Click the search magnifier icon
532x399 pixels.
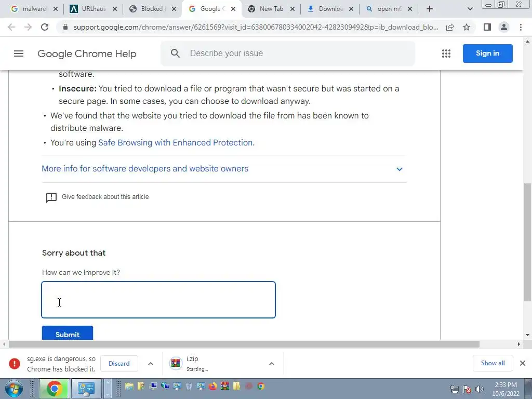coord(175,54)
